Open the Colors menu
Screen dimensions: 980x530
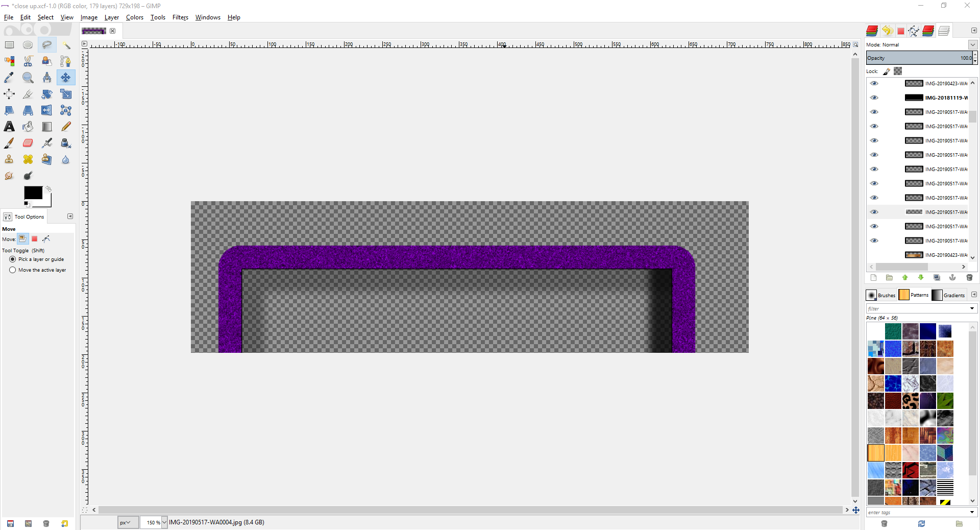click(135, 17)
